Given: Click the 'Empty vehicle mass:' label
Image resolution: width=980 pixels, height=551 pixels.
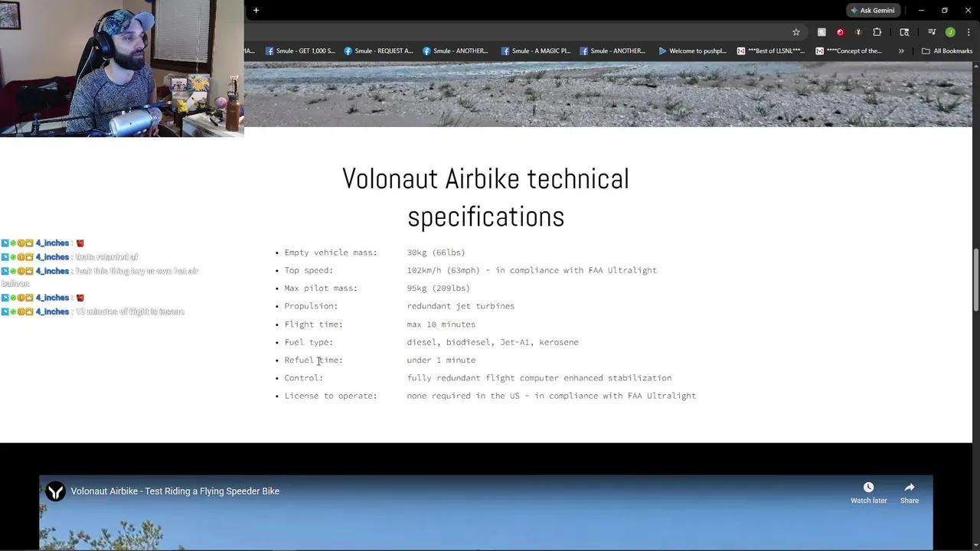Looking at the screenshot, I should [331, 253].
